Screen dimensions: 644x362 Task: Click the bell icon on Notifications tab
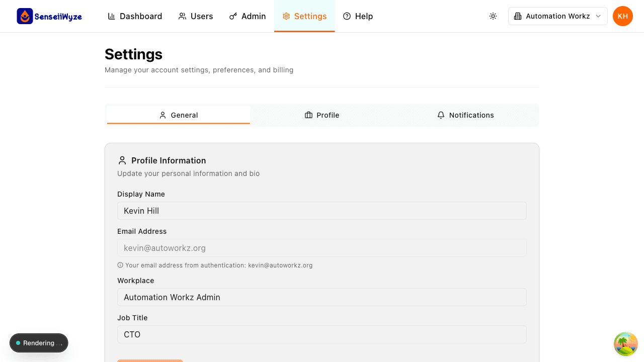point(441,115)
